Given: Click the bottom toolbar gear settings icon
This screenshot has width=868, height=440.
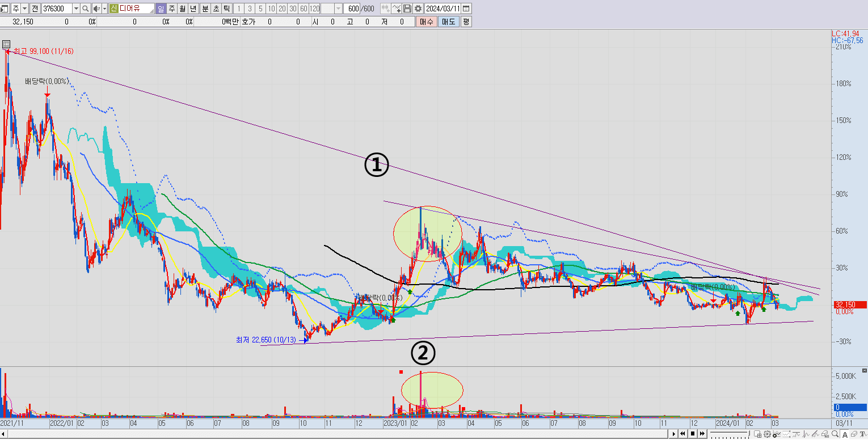Looking at the screenshot, I should (x=767, y=434).
